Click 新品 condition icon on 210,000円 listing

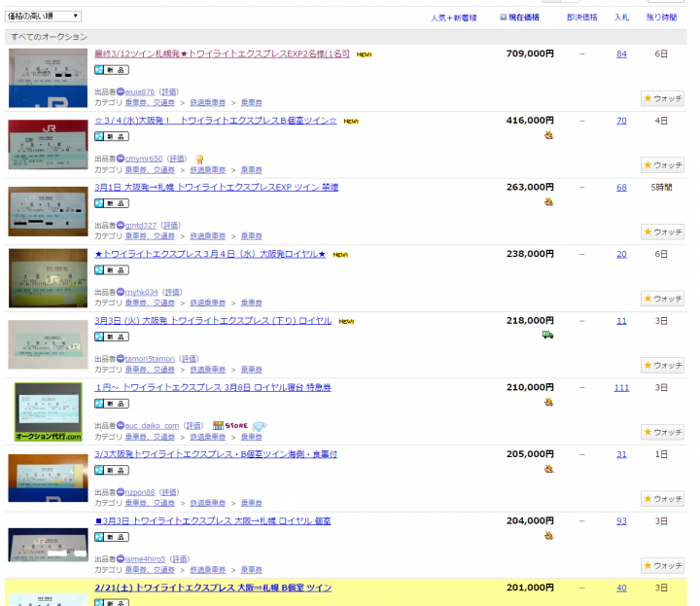(112, 404)
